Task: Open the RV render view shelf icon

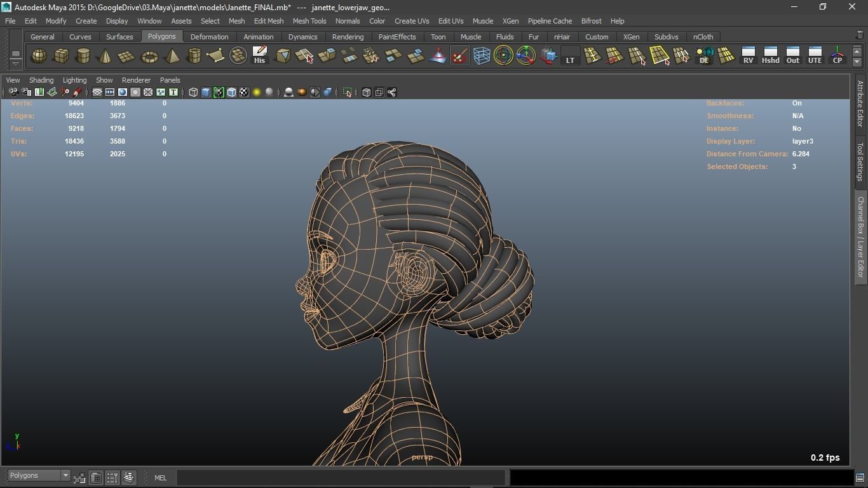Action: 748,56
